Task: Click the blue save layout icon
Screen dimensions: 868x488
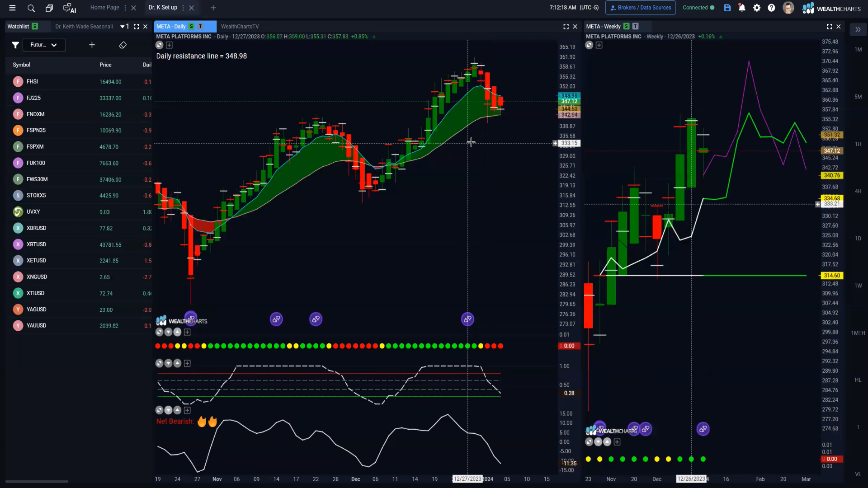Action: point(727,8)
